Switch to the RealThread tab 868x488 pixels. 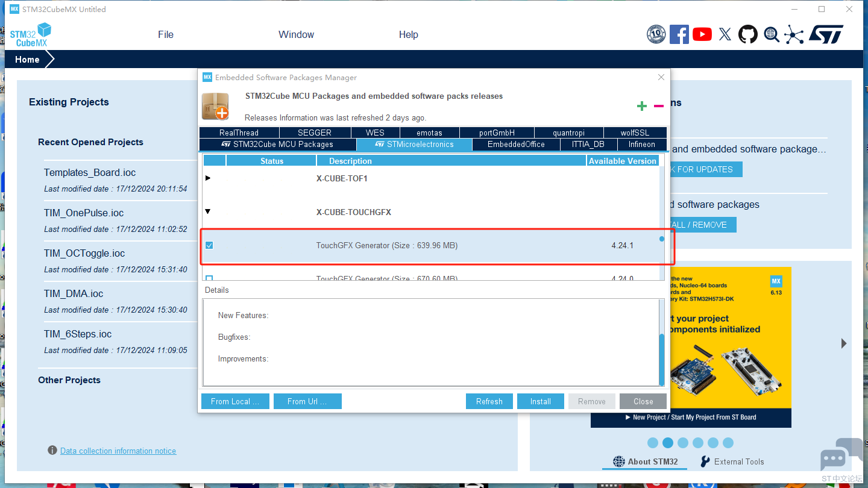pyautogui.click(x=239, y=133)
